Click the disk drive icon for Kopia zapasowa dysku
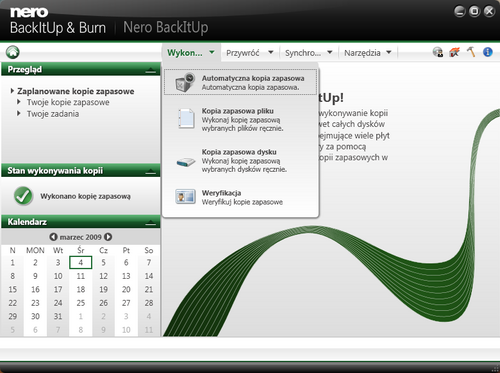 (186, 162)
